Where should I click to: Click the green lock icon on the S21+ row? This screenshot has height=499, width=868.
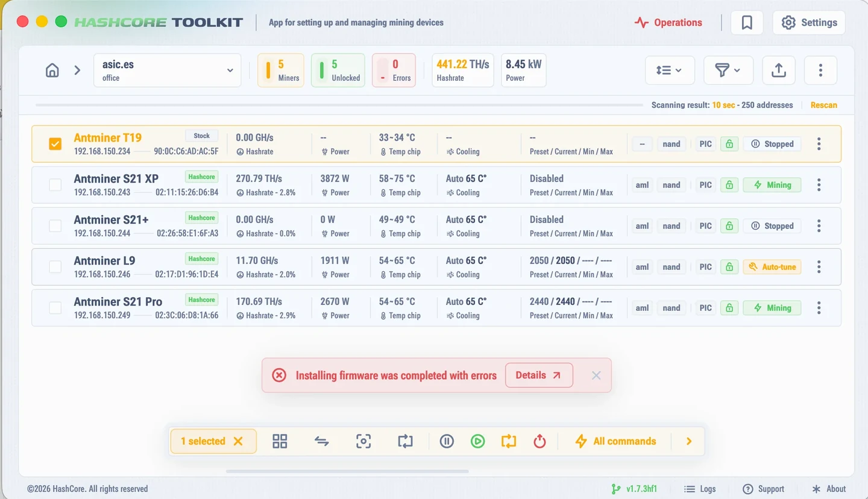coord(729,226)
